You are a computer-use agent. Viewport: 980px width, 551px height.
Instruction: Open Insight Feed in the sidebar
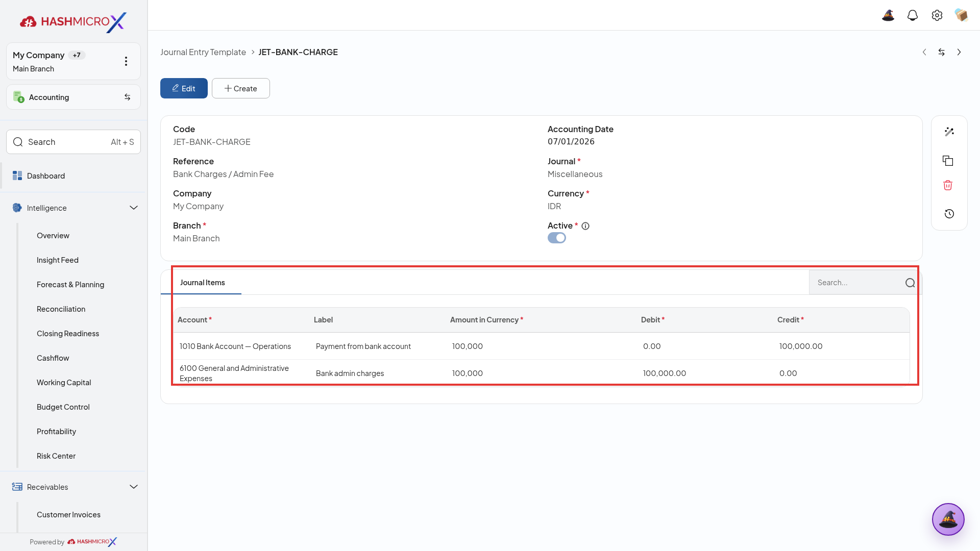coord(58,260)
